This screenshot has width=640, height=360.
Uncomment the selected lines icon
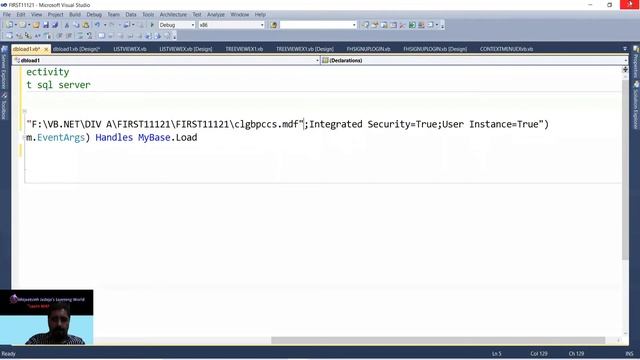[89, 36]
